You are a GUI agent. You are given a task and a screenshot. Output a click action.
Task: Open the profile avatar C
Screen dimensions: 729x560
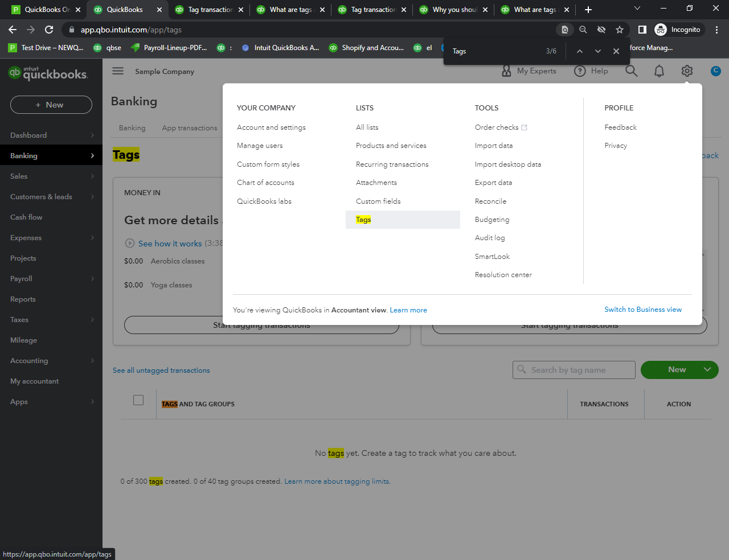pyautogui.click(x=716, y=71)
